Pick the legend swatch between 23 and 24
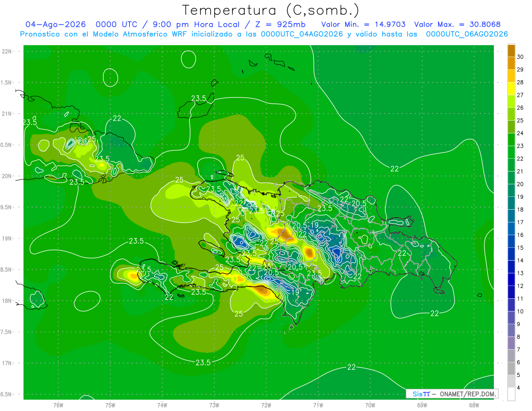The width and height of the screenshot is (532, 411). coord(511,140)
